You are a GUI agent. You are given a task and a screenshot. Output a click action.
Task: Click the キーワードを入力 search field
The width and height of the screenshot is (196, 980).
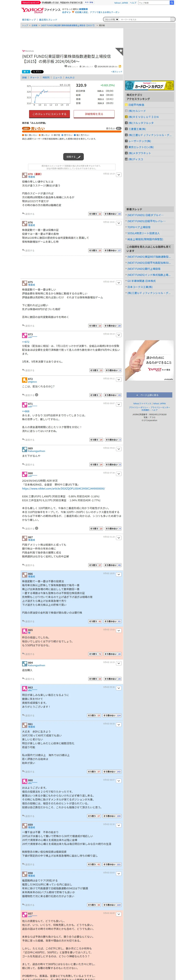145,19
